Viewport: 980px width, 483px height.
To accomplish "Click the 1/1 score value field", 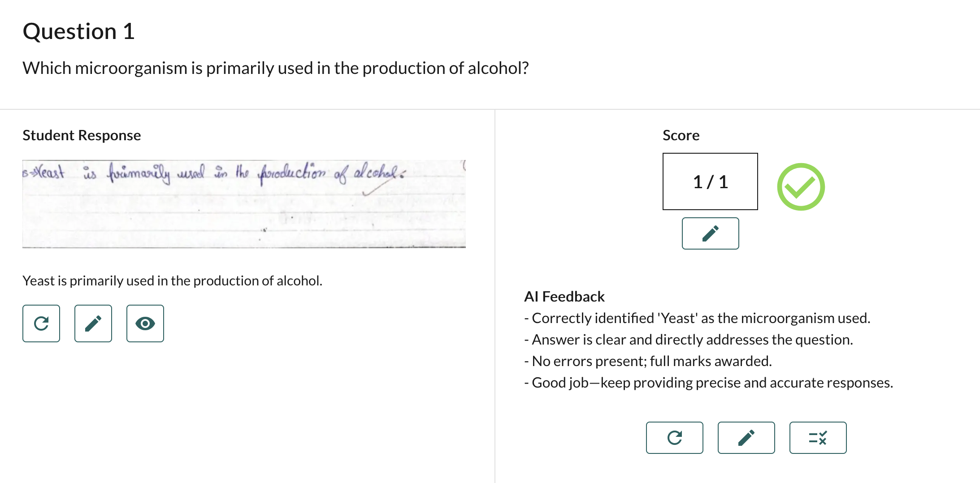I will pos(710,181).
